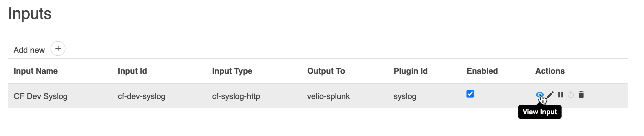This screenshot has height=136, width=644.
Task: Restart the input with the circular arrow icon
Action: [571, 95]
